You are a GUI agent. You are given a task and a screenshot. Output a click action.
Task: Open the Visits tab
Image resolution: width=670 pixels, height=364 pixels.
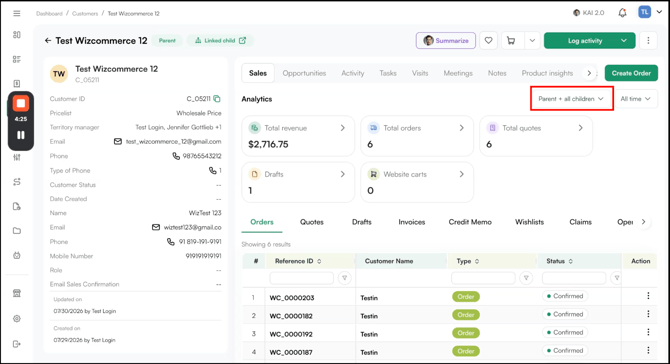[x=420, y=73]
